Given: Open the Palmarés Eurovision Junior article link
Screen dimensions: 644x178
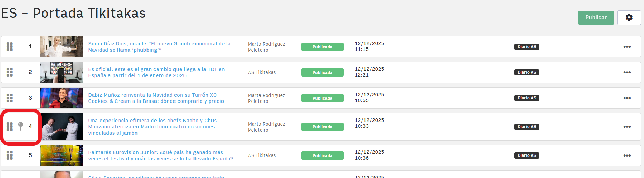Looking at the screenshot, I should pyautogui.click(x=160, y=155).
